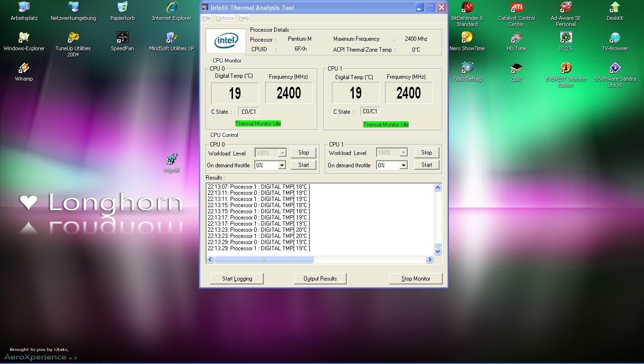
Task: Click the Results horizontal scrollbar thumb
Action: tap(264, 259)
